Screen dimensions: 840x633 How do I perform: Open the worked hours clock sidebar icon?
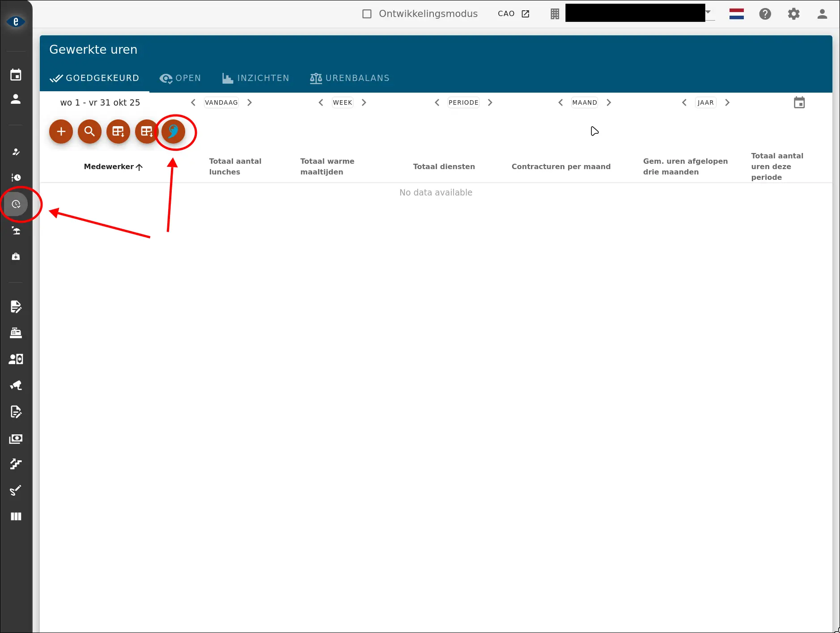pos(16,204)
